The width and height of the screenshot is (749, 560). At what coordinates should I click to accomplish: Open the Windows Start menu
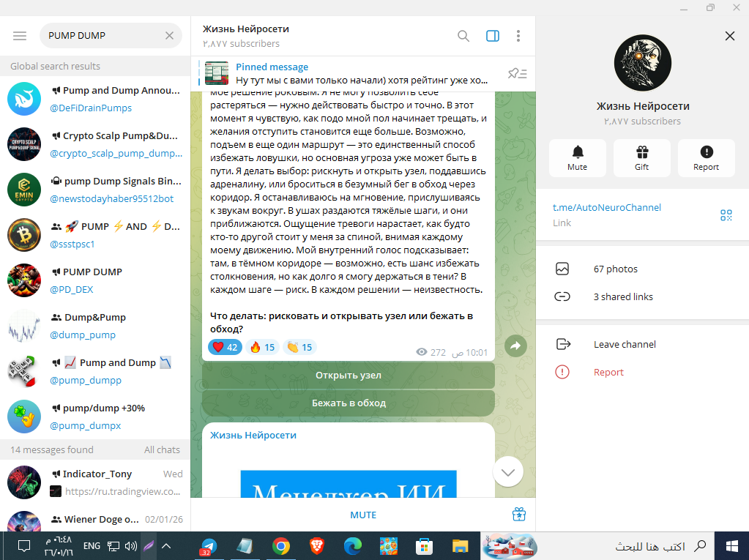pos(732,546)
